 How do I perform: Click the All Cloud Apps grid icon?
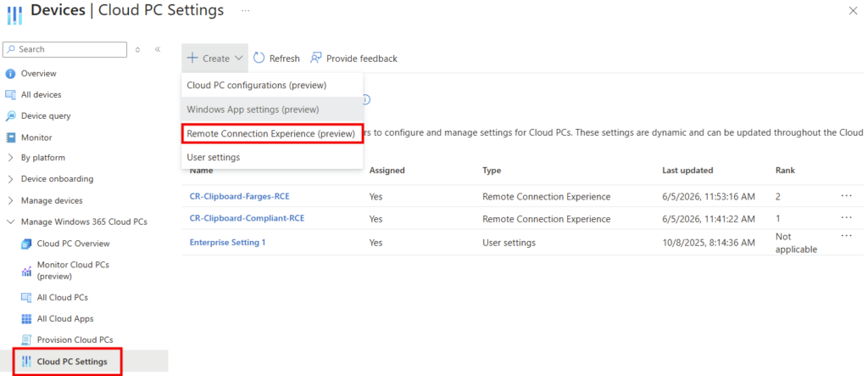[x=26, y=319]
